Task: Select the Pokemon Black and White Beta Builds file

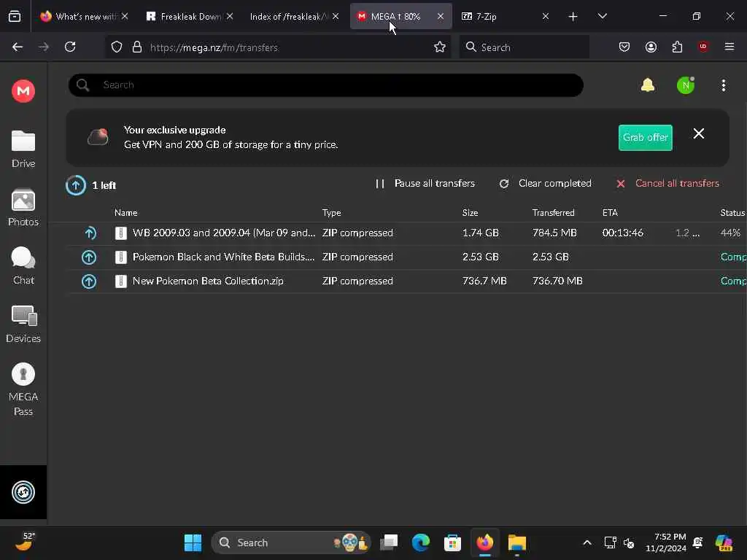Action: (223, 257)
